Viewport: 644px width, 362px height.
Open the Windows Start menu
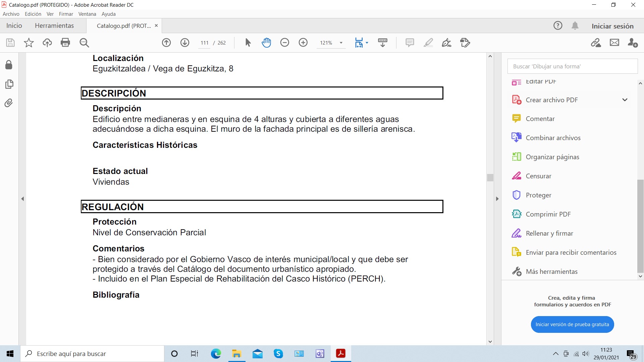coord(10,354)
